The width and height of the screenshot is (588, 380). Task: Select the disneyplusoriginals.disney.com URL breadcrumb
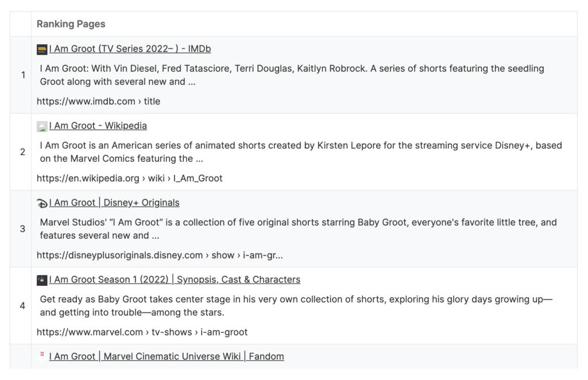(160, 255)
